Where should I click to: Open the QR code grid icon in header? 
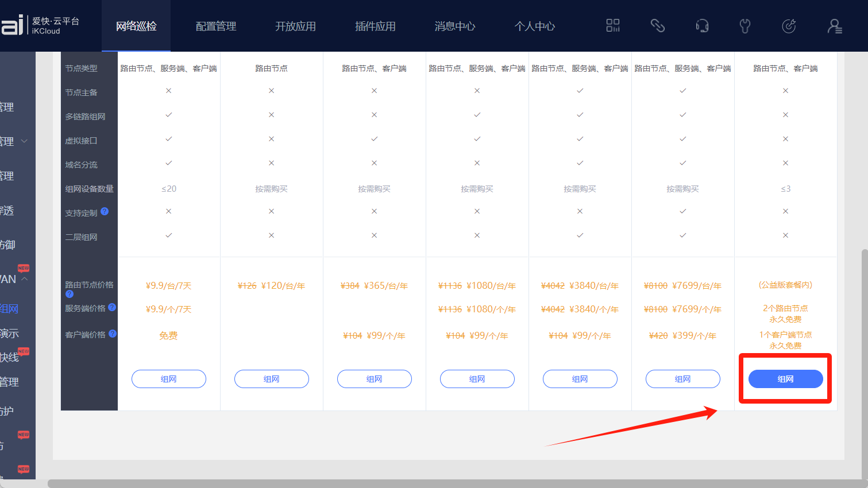(613, 26)
